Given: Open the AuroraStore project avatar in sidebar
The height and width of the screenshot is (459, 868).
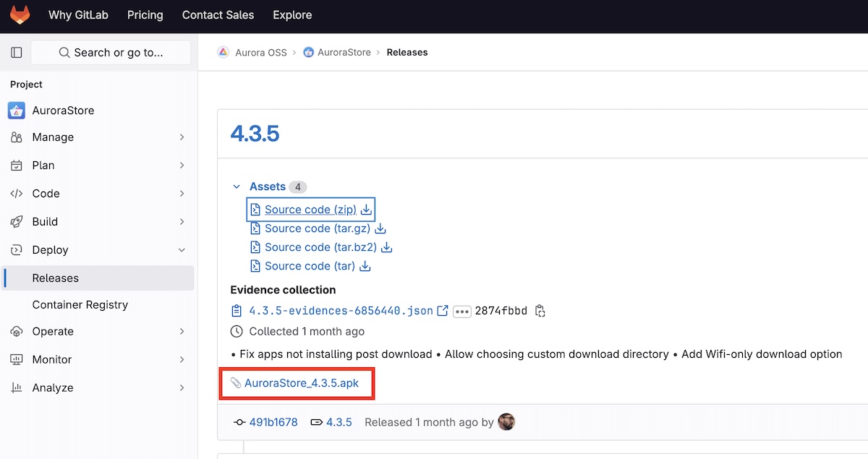Looking at the screenshot, I should (16, 111).
